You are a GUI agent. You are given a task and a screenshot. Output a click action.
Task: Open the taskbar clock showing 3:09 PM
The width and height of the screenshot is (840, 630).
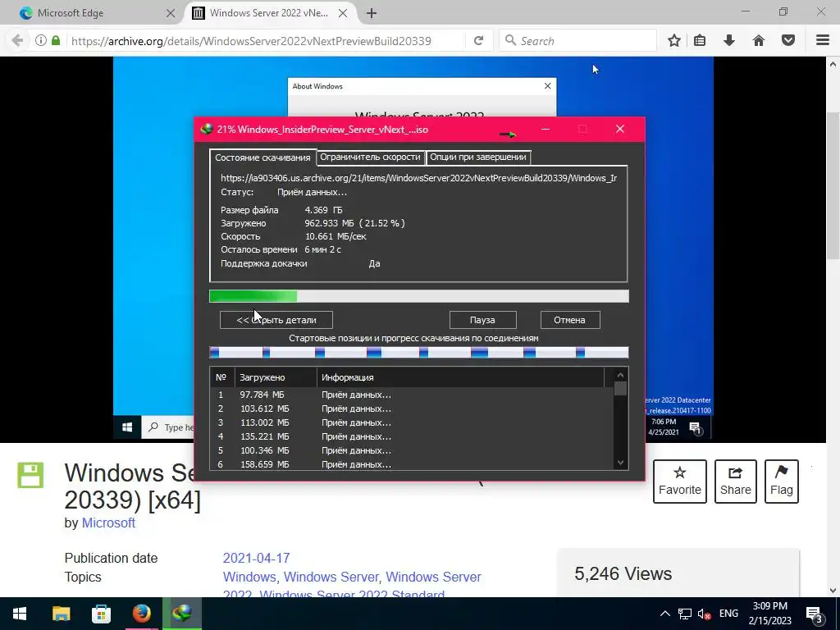(769, 614)
